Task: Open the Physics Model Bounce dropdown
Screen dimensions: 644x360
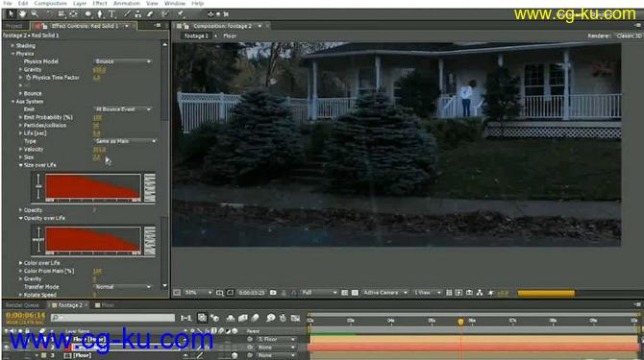Action: (123, 61)
